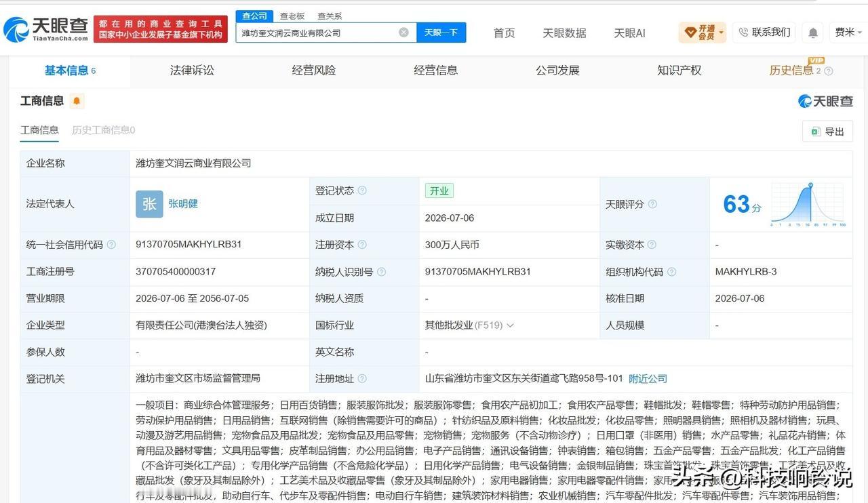Click the 张 avatar of legal representative
The image size is (868, 503).
click(x=149, y=204)
